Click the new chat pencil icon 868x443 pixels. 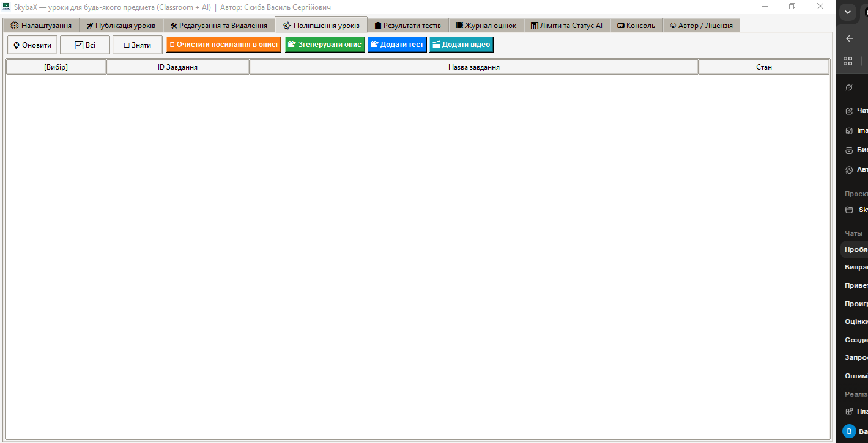click(849, 111)
